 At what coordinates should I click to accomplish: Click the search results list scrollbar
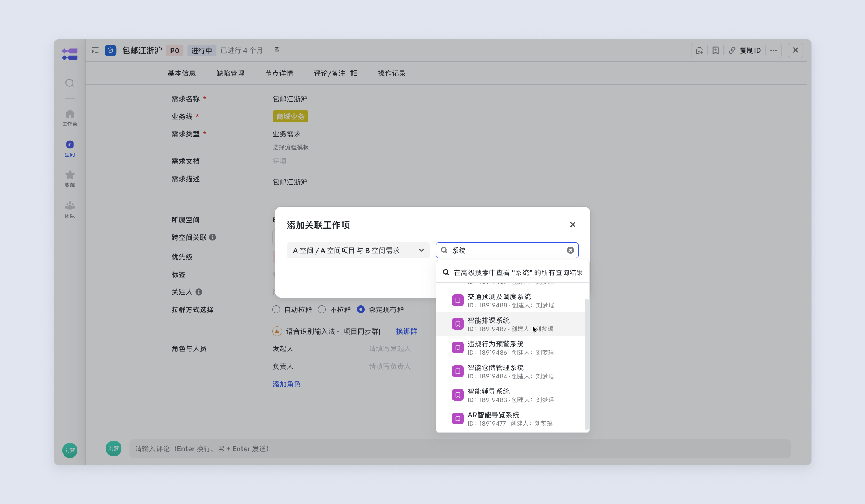click(x=587, y=364)
